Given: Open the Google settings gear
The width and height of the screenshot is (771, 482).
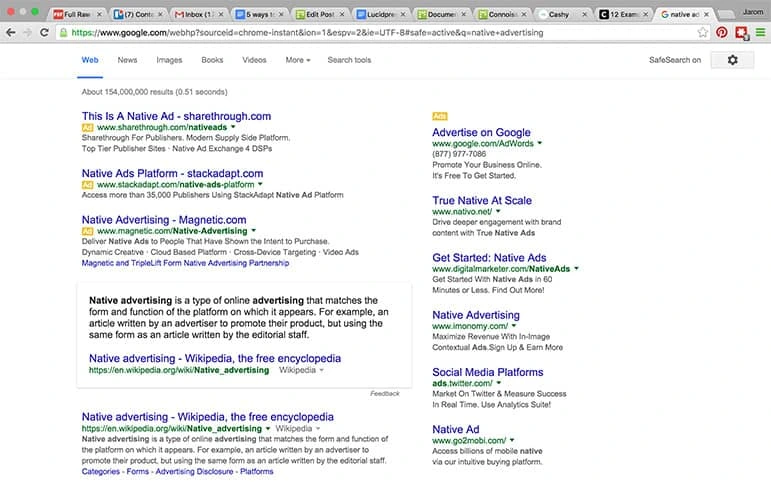Looking at the screenshot, I should [732, 60].
